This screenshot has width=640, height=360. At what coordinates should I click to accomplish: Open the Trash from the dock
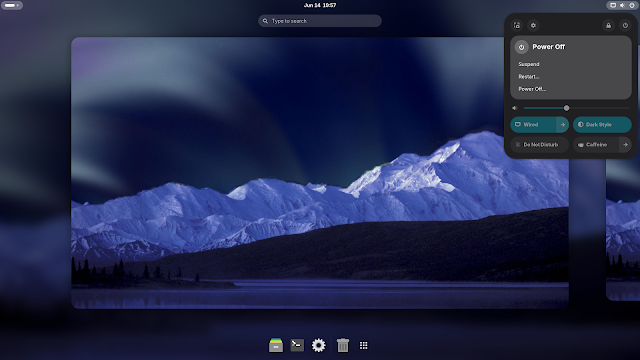point(343,345)
